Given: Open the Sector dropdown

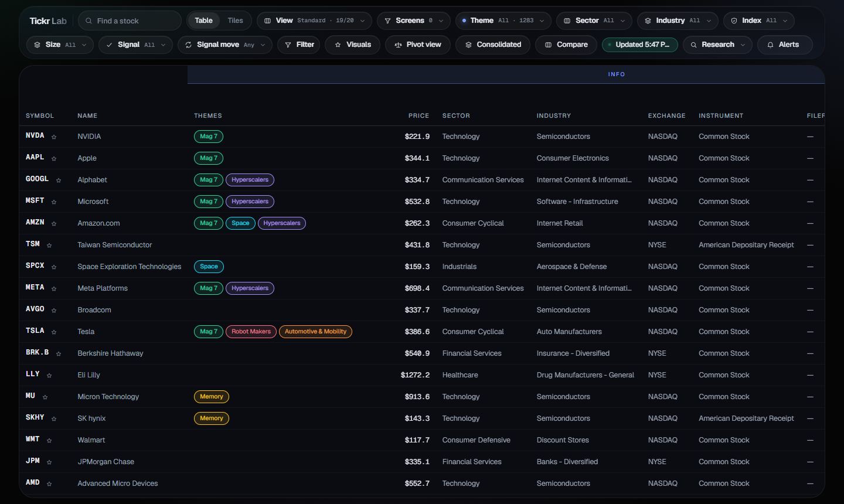Looking at the screenshot, I should [594, 21].
